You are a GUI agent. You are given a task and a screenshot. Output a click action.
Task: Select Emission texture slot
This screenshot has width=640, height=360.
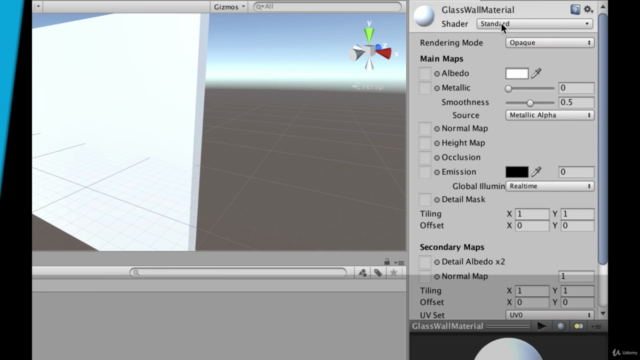[x=425, y=172]
